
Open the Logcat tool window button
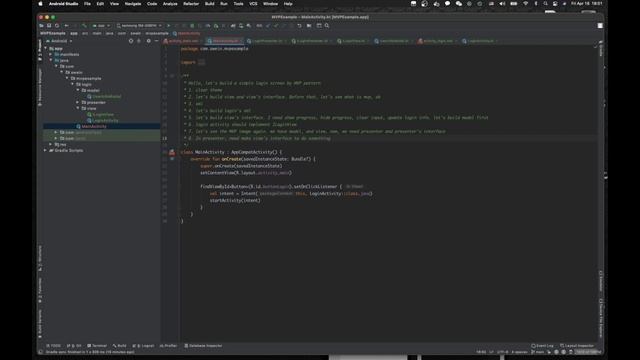(x=143, y=346)
